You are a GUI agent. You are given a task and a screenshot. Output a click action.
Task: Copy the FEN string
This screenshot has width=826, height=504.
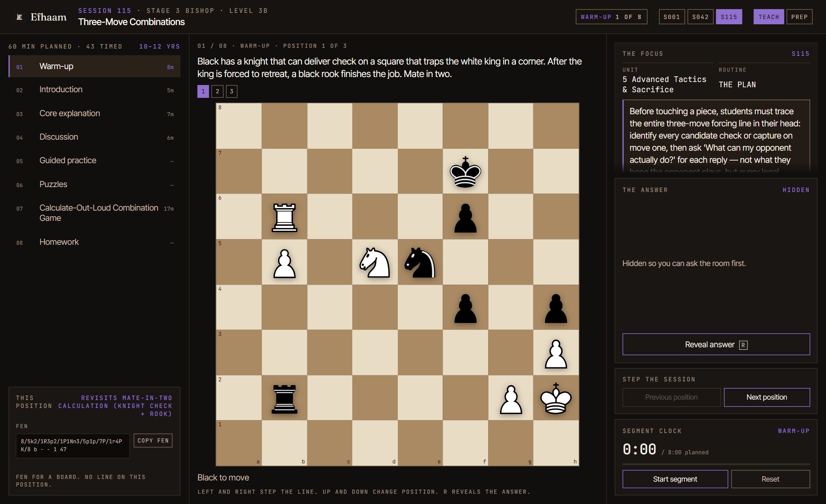[x=153, y=441]
